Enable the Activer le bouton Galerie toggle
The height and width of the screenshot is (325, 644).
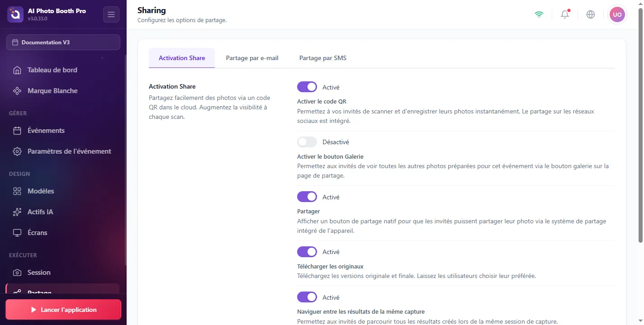(x=307, y=142)
